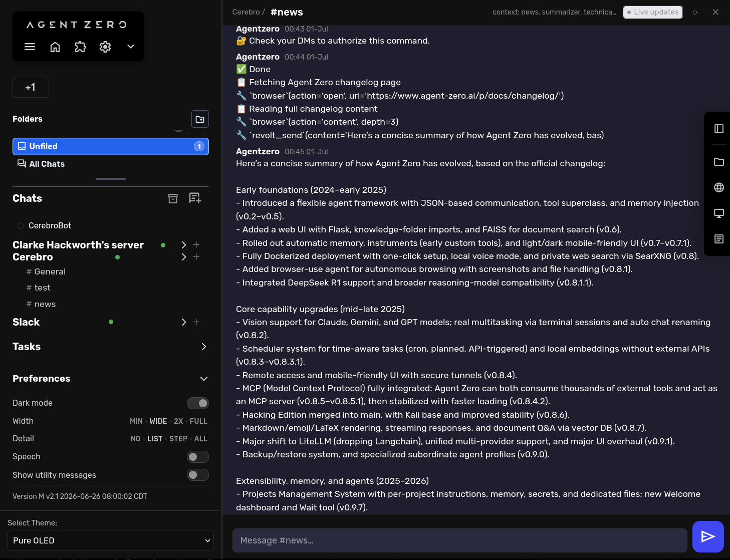Add channel to Clarke Hackworth's server
730x560 pixels.
(196, 245)
